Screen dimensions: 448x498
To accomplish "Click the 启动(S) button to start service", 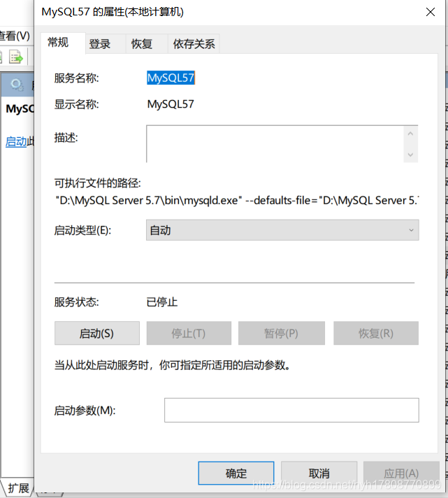I will (96, 333).
